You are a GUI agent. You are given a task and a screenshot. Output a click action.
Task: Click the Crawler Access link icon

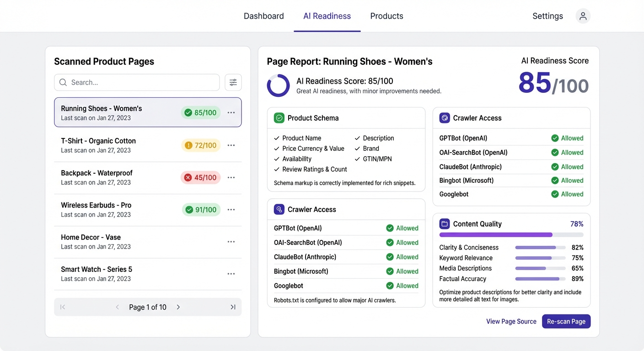279,209
